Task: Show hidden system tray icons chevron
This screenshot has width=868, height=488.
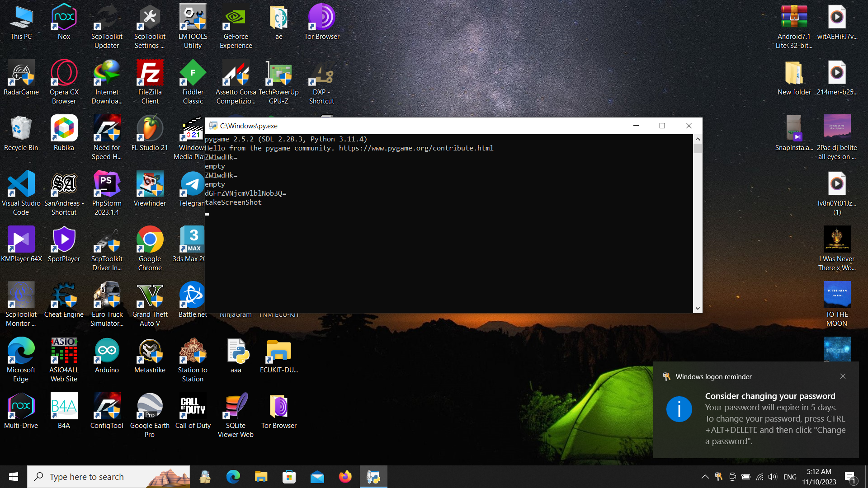Action: pyautogui.click(x=705, y=477)
